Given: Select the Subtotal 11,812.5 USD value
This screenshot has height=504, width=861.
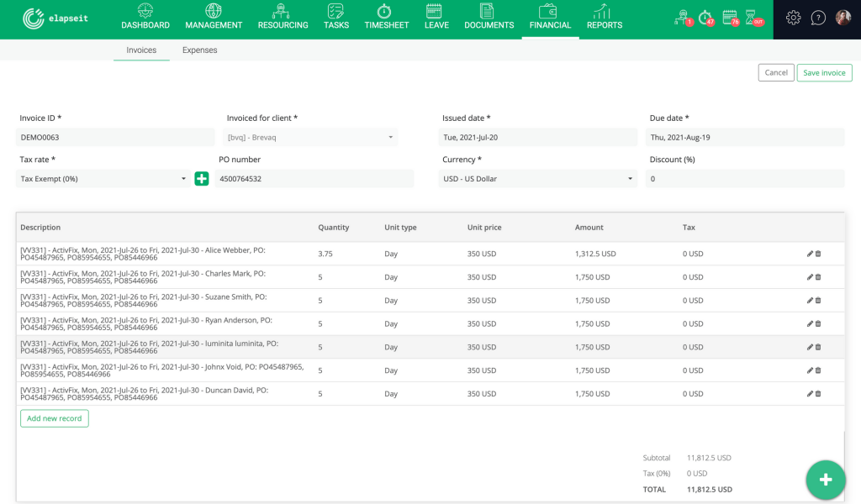Looking at the screenshot, I should (709, 458).
